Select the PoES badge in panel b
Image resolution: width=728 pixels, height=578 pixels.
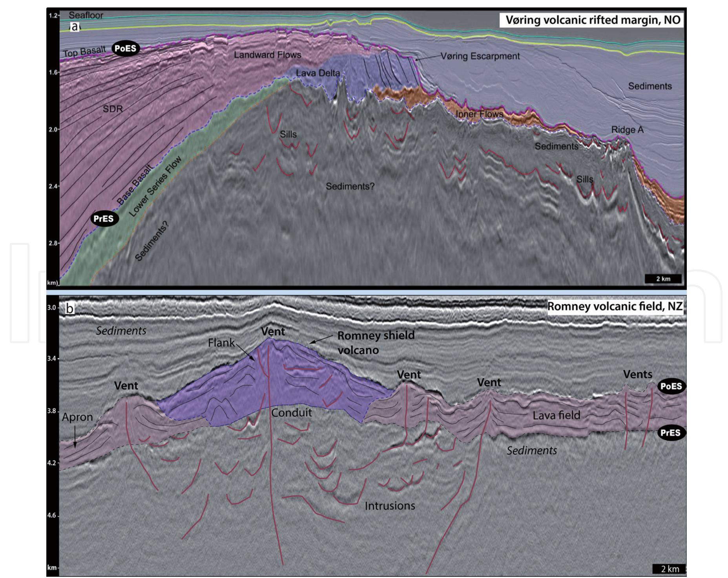click(671, 387)
